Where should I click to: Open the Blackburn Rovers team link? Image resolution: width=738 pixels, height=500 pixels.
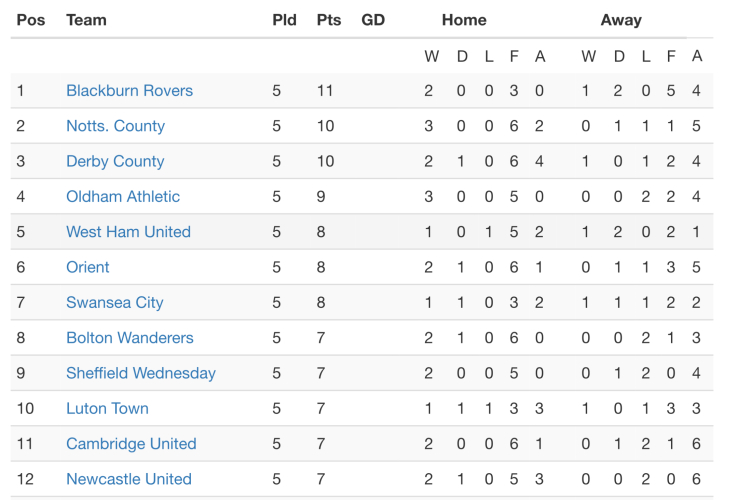coord(129,91)
